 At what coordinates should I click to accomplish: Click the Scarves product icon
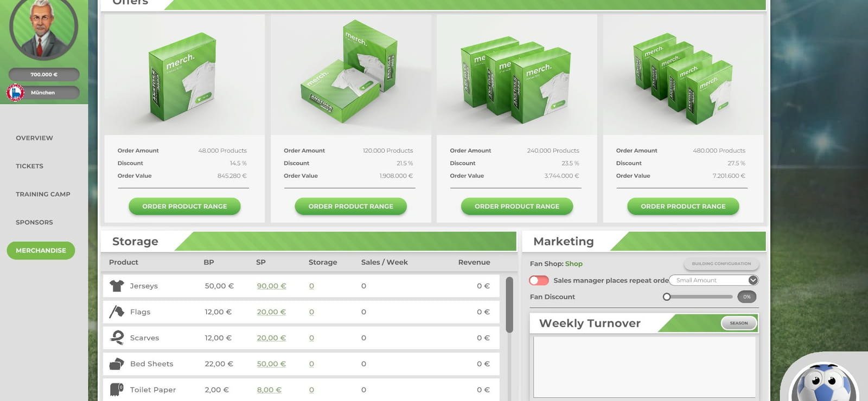pos(117,338)
